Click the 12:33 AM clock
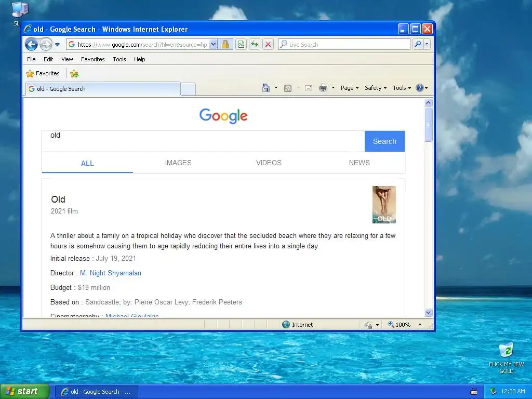The width and height of the screenshot is (532, 399). pos(513,391)
